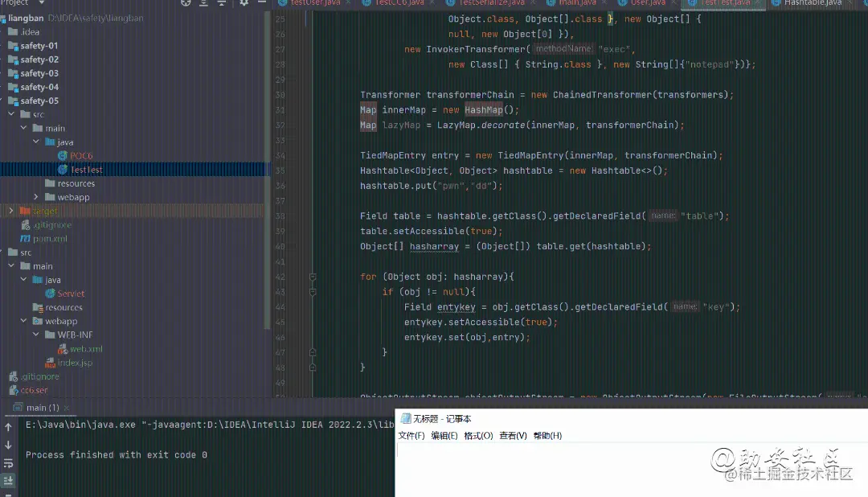Switch to the main.java tab
Image resolution: width=868 pixels, height=497 pixels.
(x=577, y=2)
